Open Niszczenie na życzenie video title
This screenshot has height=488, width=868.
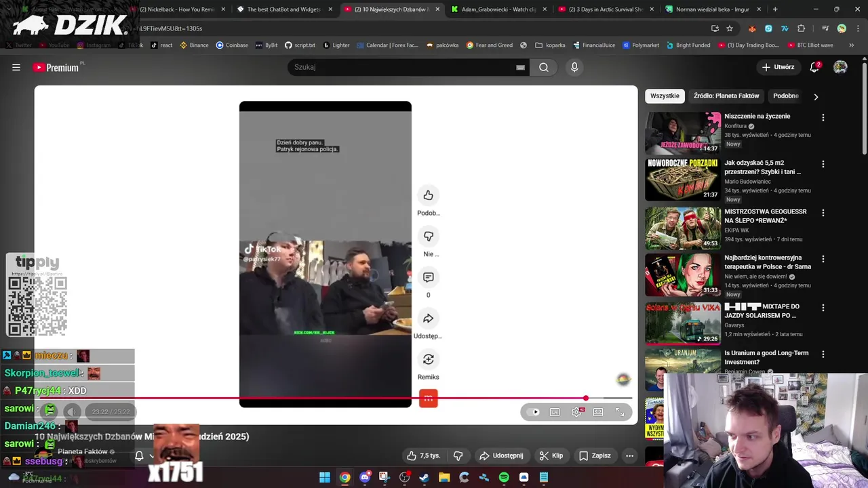click(757, 116)
